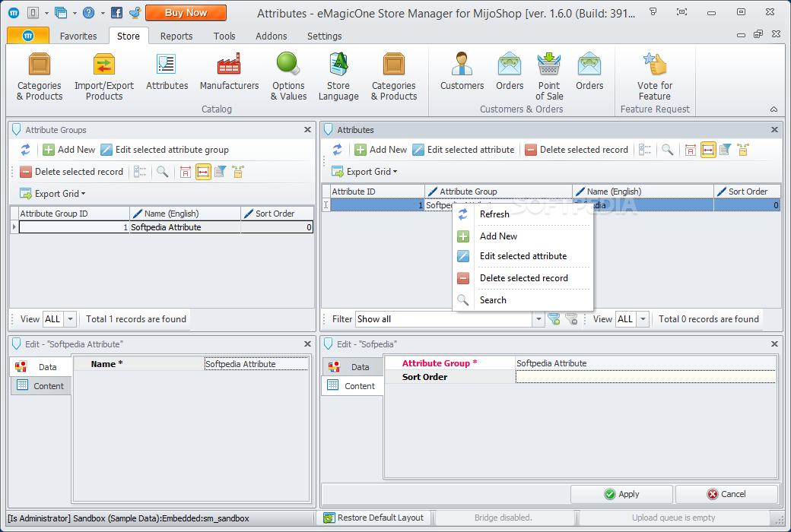Choose Search in the context menu
Screen dimensions: 791x532
(x=523, y=300)
